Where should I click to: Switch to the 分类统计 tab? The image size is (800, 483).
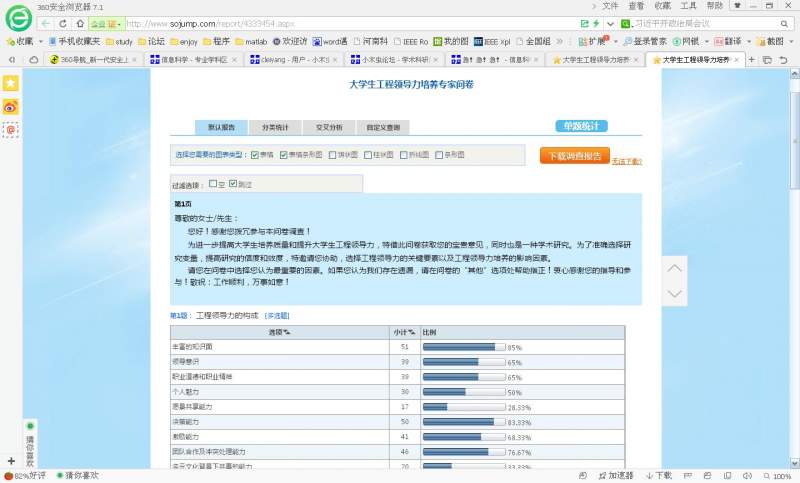pos(276,128)
